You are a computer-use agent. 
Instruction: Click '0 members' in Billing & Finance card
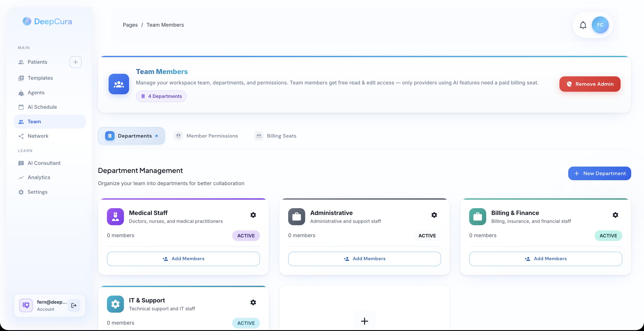(483, 236)
